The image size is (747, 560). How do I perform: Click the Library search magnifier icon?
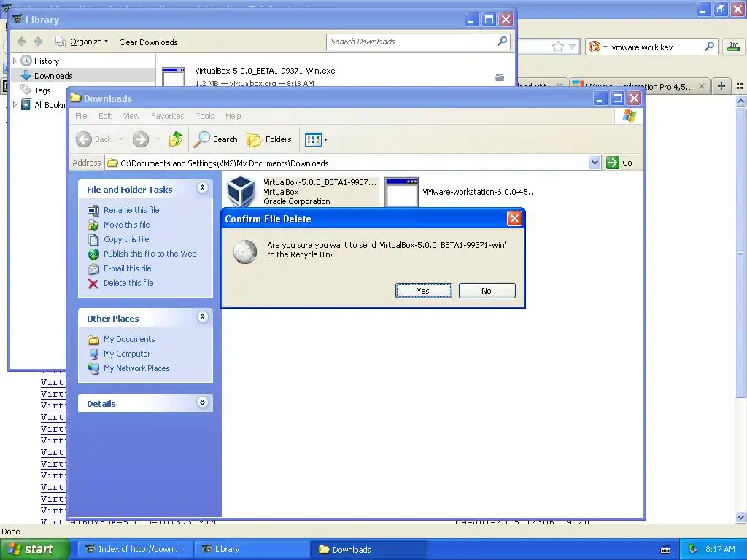coord(502,42)
